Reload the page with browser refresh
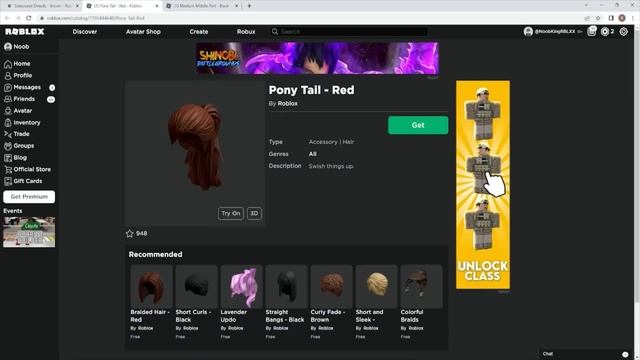 pos(29,18)
